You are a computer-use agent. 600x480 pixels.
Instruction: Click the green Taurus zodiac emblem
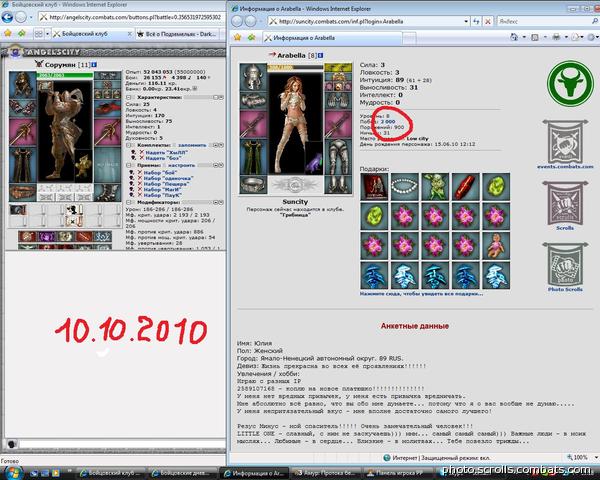570,84
